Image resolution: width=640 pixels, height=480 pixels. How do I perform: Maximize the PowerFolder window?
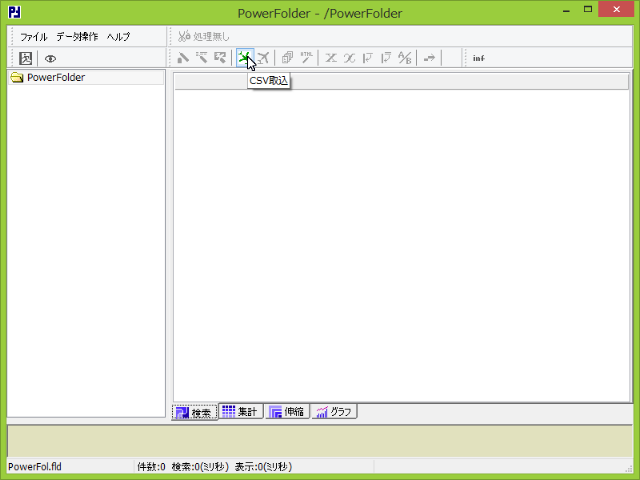coord(588,9)
